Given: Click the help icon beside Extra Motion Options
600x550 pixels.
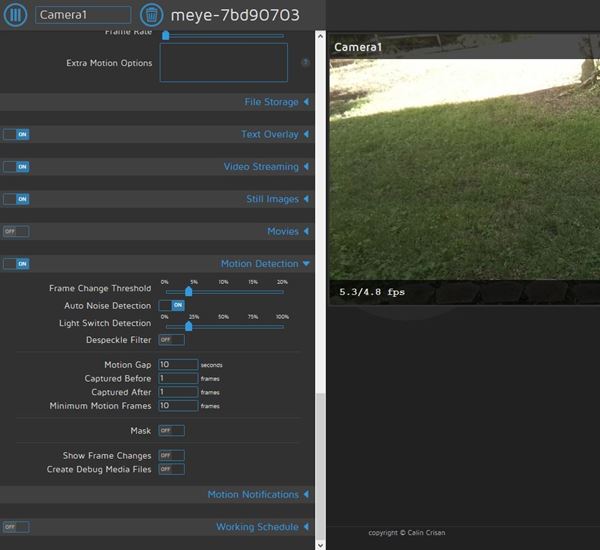Looking at the screenshot, I should click(x=305, y=62).
